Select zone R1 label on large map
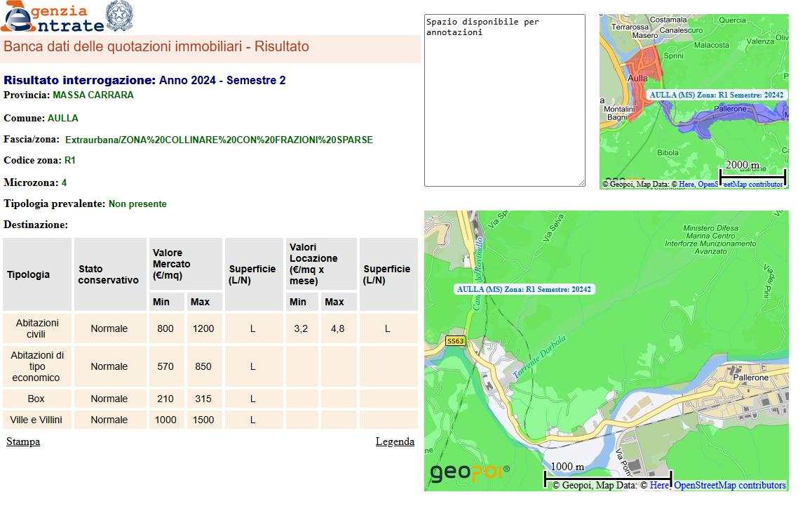 [x=524, y=289]
